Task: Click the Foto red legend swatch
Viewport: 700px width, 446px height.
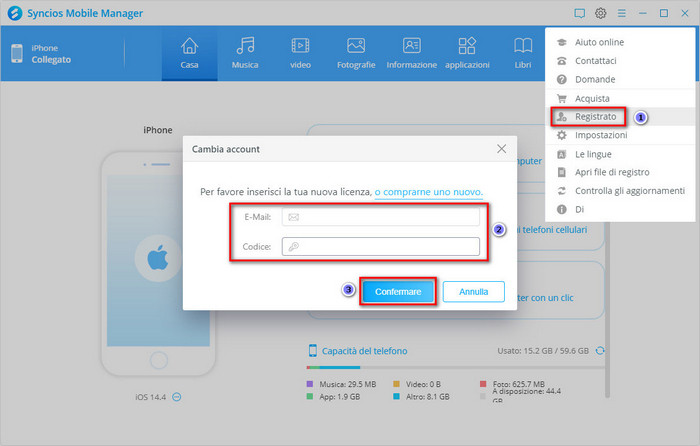Action: [483, 384]
